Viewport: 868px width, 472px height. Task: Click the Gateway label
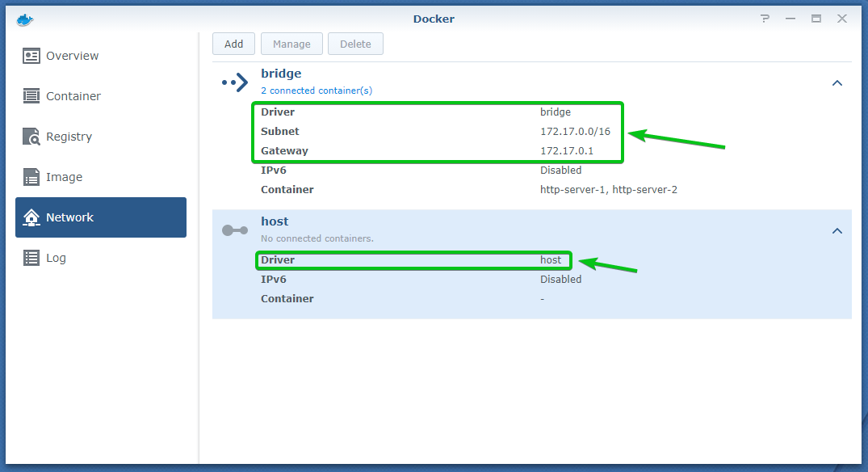(284, 150)
